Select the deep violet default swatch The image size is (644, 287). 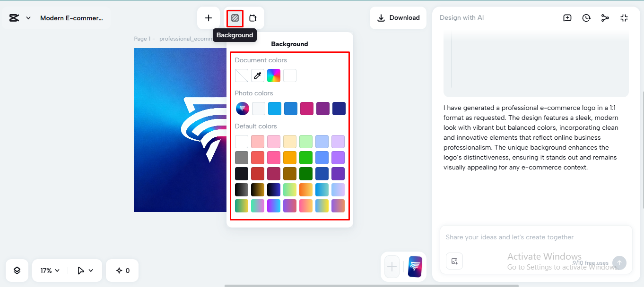click(338, 174)
